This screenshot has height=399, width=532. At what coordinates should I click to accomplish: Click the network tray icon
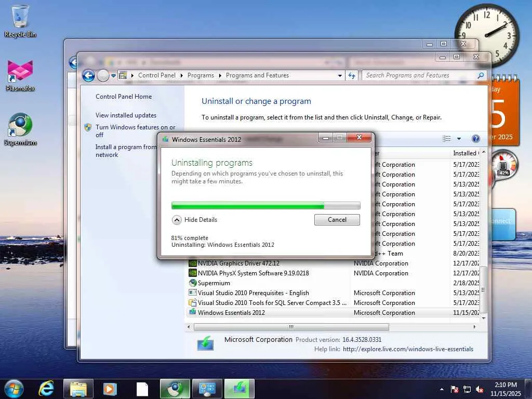click(467, 389)
